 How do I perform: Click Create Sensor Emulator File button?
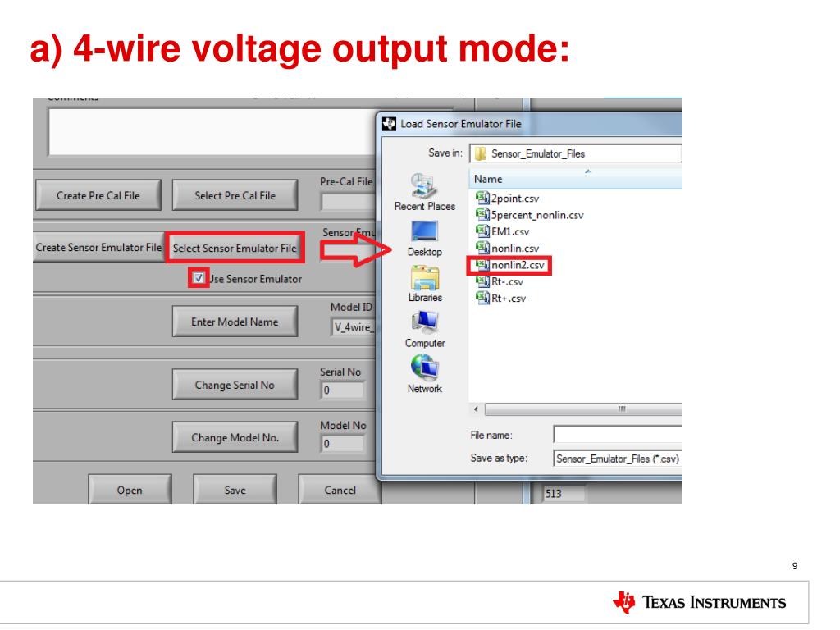click(x=98, y=248)
